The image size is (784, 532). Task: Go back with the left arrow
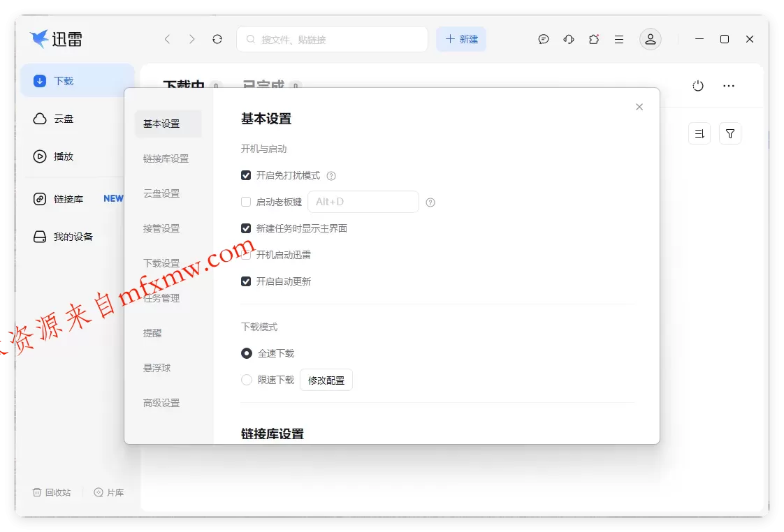167,39
